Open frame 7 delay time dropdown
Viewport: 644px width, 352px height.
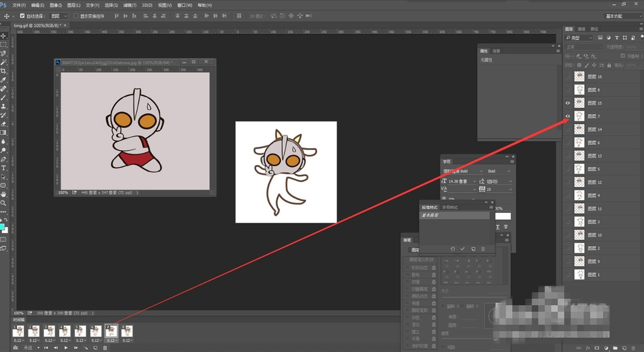(112, 340)
